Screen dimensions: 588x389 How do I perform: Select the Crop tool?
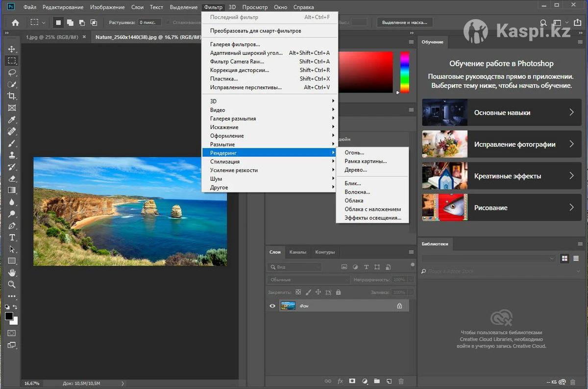12,96
